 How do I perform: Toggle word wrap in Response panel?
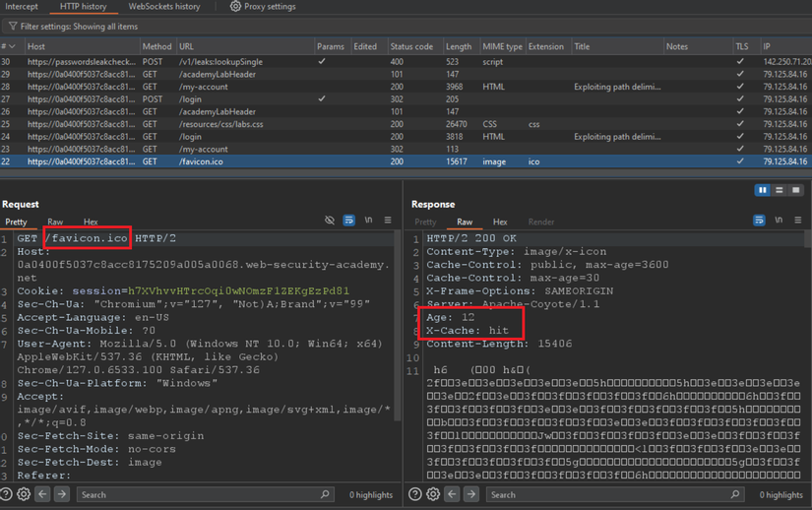pyautogui.click(x=759, y=221)
